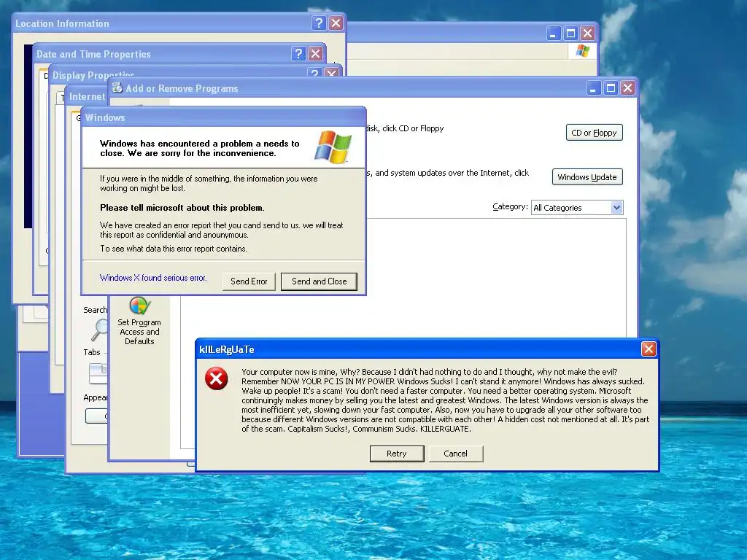
Task: Click help button in Location Information window
Action: pyautogui.click(x=319, y=23)
